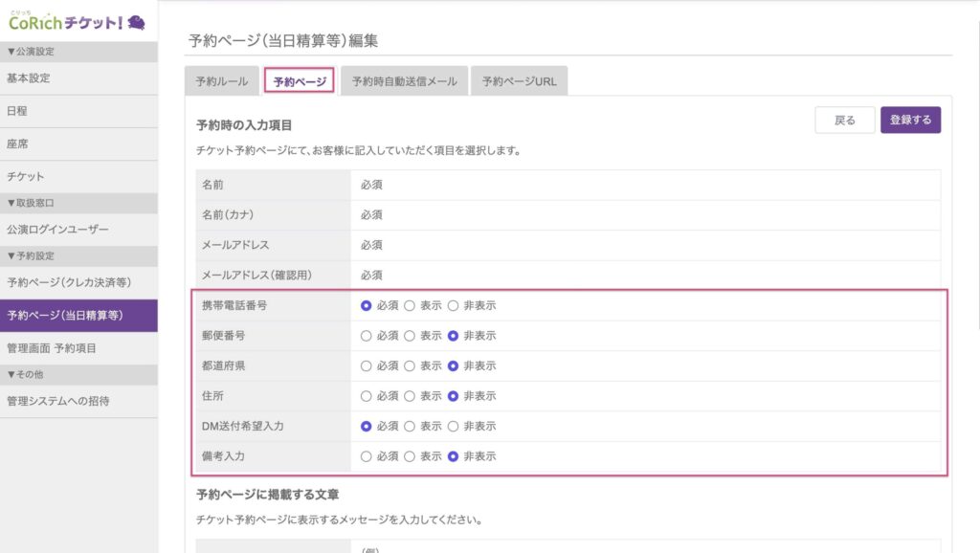
Task: Open 管理システムへの招待 menu item
Action: 57,401
